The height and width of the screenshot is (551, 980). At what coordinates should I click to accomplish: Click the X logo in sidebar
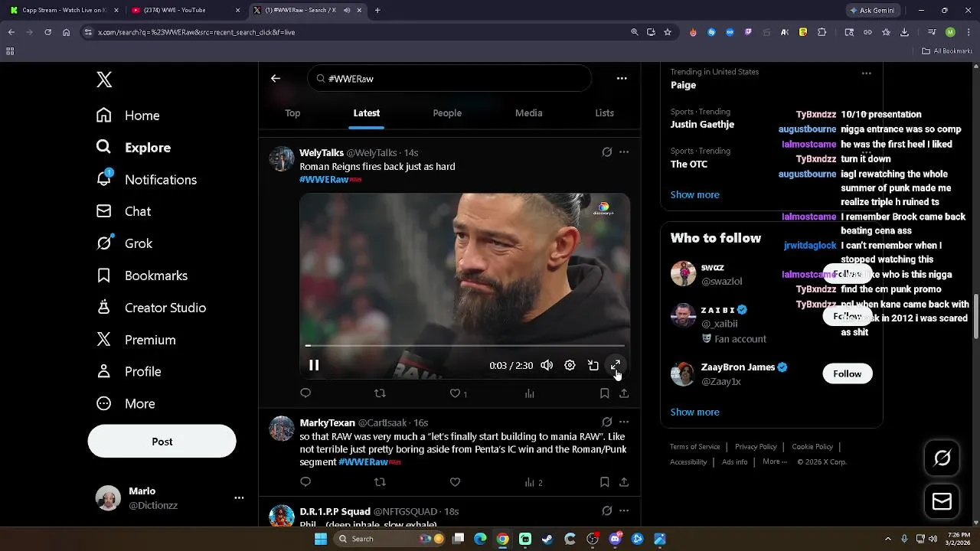[x=104, y=80]
